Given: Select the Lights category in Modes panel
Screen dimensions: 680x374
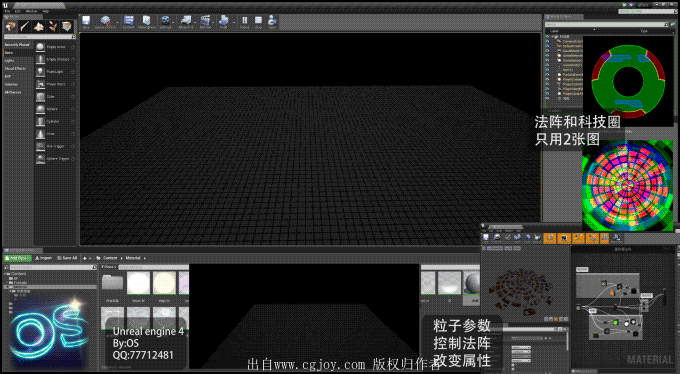Looking at the screenshot, I should click(x=10, y=61).
